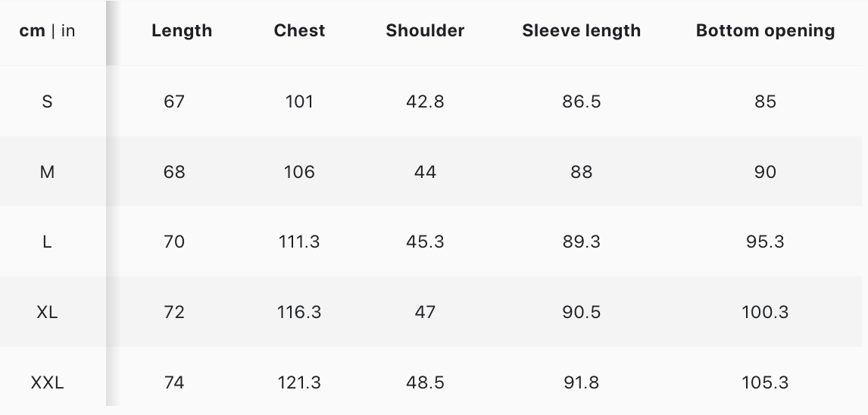Select the 100.3 bottom opening cell
868x415 pixels.
(x=765, y=312)
